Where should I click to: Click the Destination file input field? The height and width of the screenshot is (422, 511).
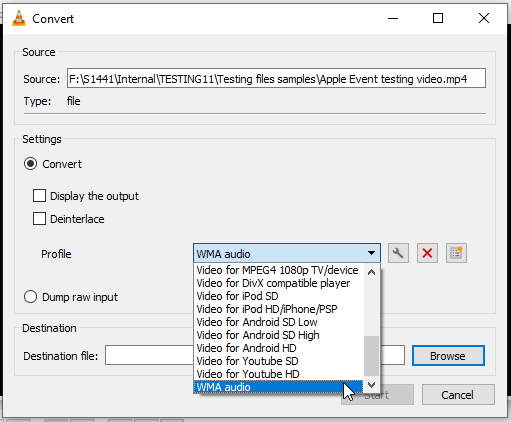(255, 356)
